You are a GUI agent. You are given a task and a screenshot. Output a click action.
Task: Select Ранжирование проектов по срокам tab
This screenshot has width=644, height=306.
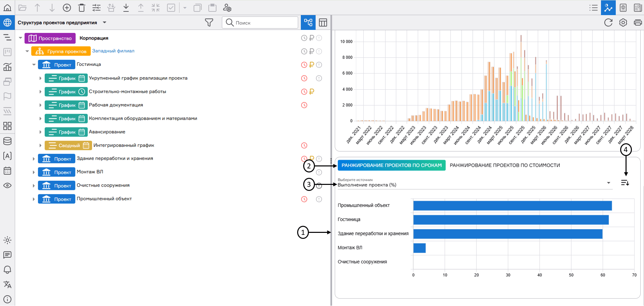point(391,165)
